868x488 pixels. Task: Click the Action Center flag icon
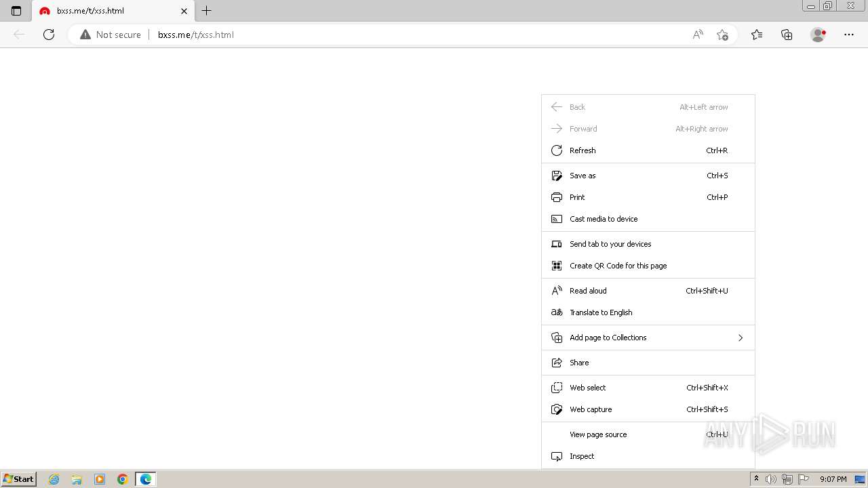[x=804, y=479]
